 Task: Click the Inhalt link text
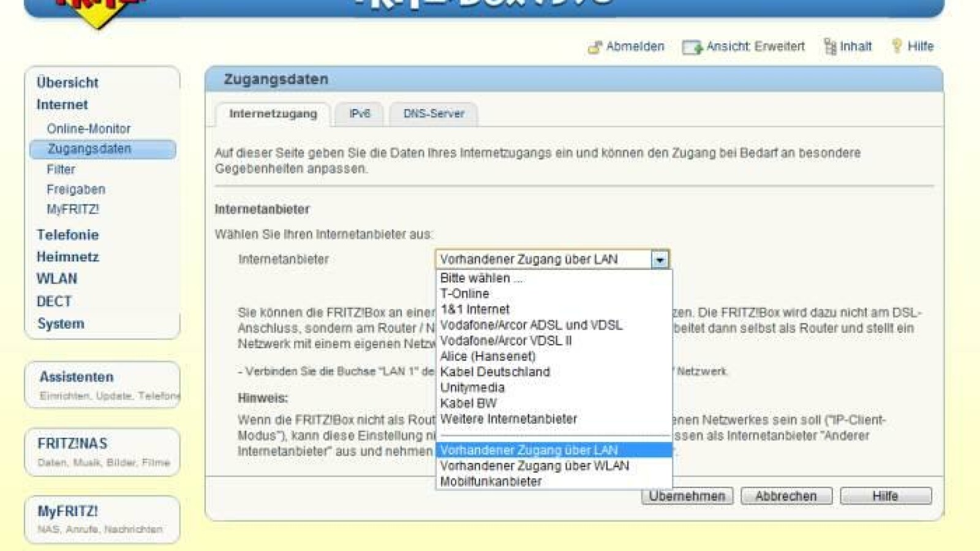(x=856, y=47)
